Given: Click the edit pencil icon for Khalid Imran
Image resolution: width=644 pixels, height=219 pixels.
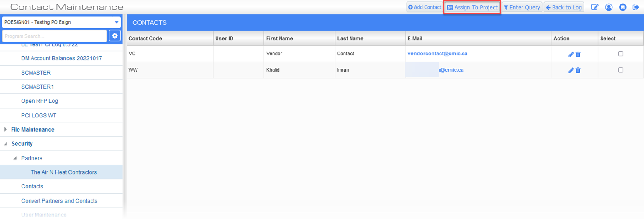Looking at the screenshot, I should (571, 70).
